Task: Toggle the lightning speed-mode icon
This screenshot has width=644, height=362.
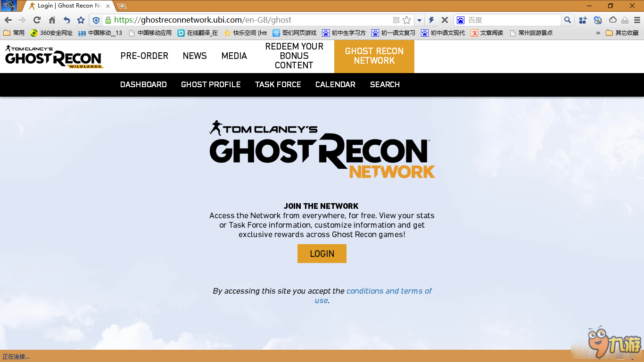Action: [431, 20]
